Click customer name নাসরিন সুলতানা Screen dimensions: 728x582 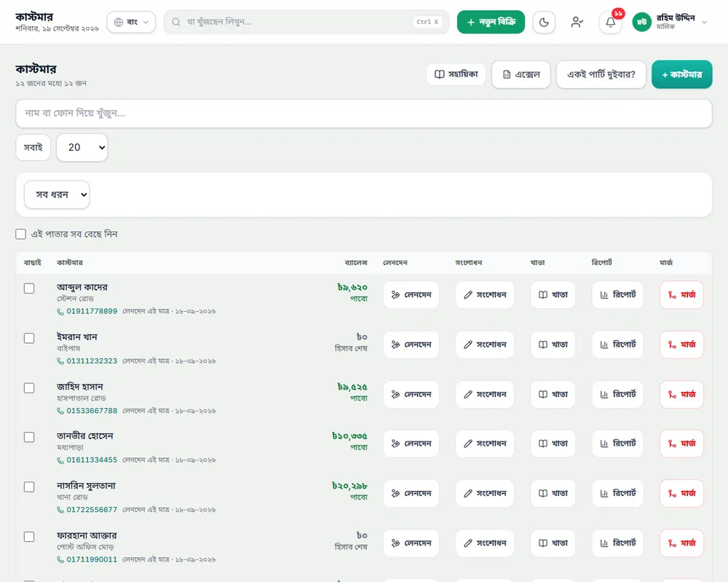pos(86,486)
